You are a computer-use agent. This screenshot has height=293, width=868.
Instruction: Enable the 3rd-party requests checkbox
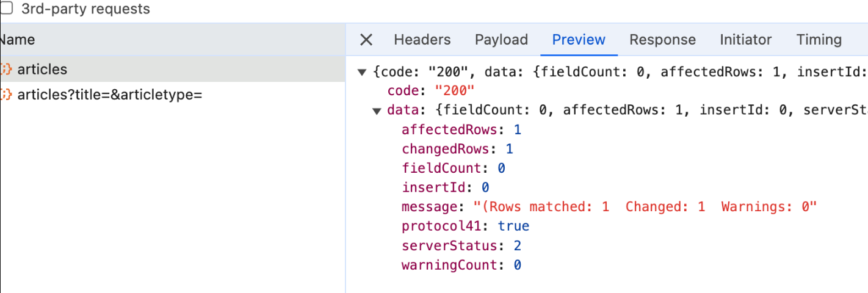[7, 9]
